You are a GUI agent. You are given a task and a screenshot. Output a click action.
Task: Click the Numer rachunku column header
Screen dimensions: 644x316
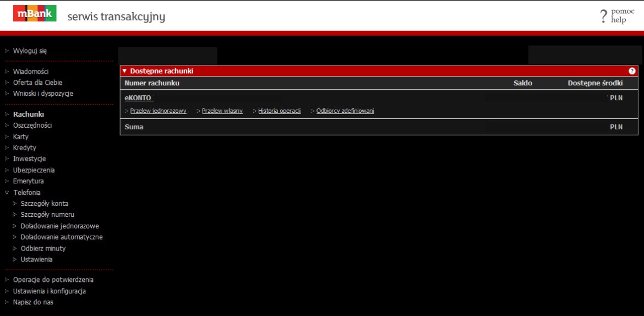coord(152,83)
